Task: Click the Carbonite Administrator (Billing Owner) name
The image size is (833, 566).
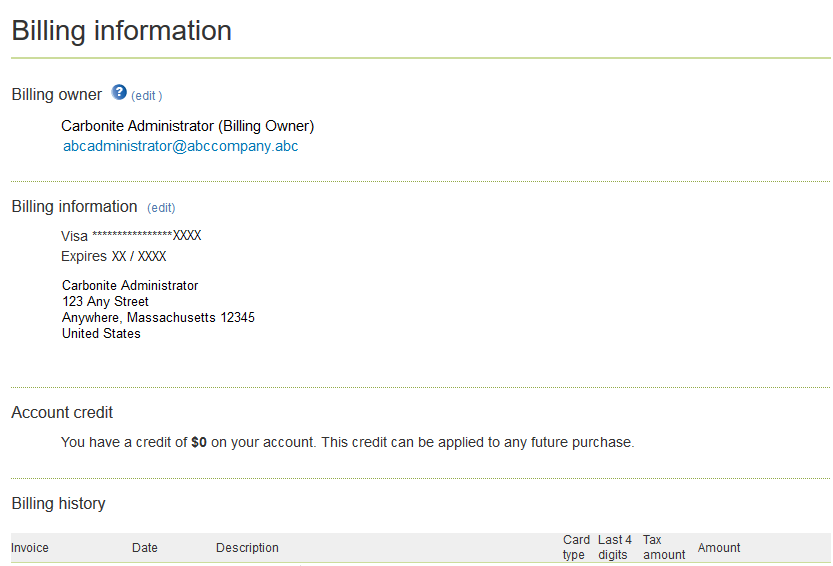Action: point(187,126)
